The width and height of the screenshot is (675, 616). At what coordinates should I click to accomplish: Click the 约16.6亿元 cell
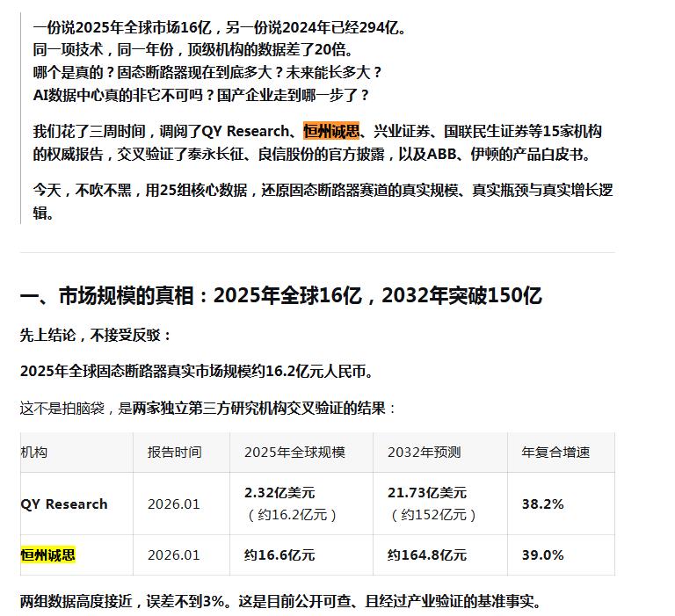(x=279, y=554)
